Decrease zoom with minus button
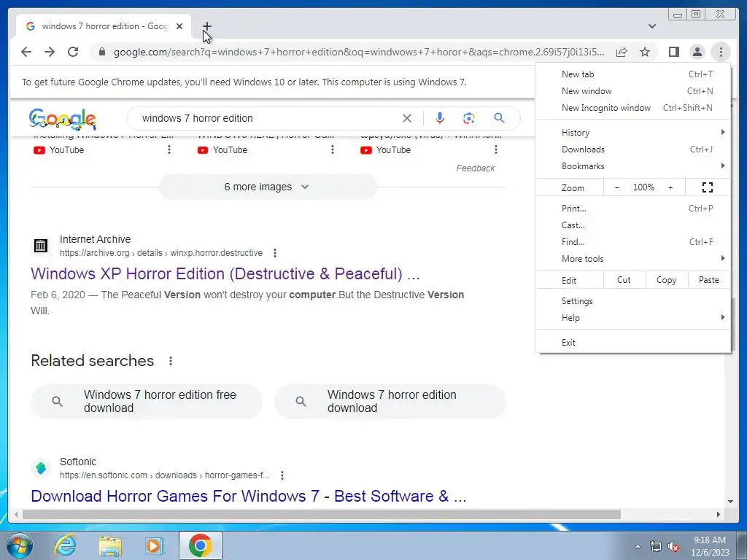 617,187
